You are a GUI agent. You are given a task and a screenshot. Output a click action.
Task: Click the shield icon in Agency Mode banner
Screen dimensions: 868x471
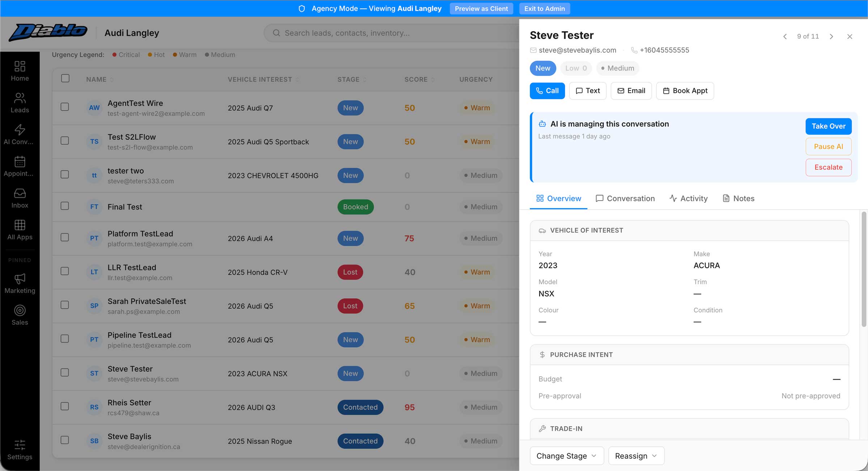coord(302,9)
